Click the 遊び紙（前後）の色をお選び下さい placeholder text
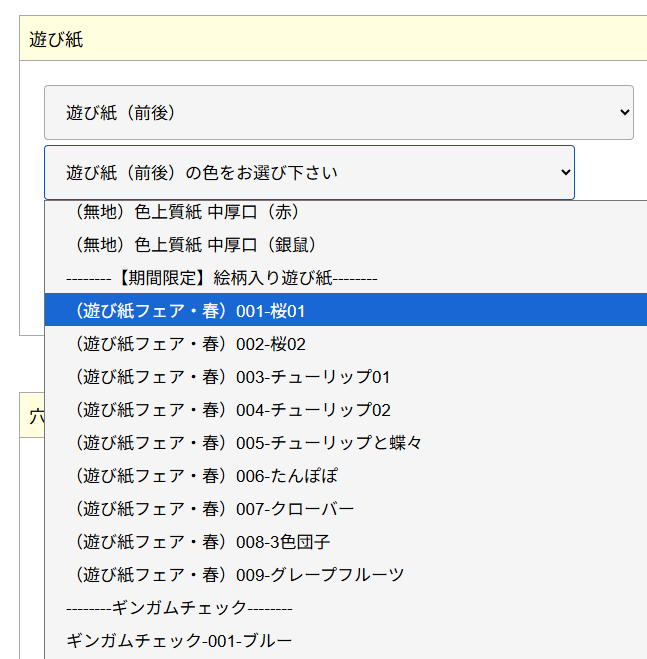This screenshot has height=659, width=647. 202,173
